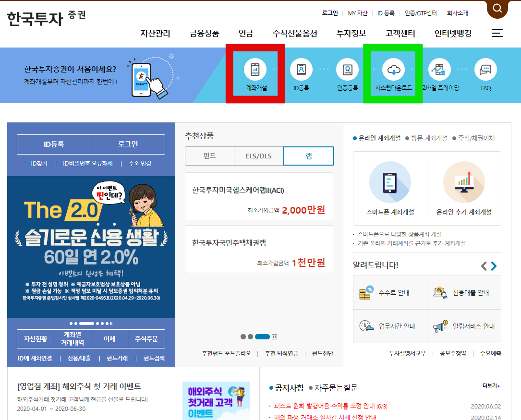The image size is (521, 420).
Task: Click the 공모주청약 link
Action: tap(453, 353)
